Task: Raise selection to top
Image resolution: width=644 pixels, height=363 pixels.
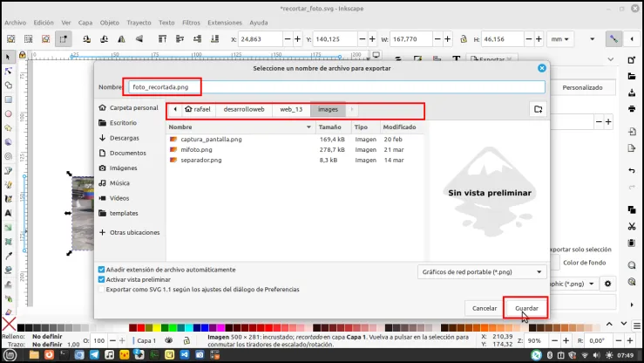Action: (x=163, y=39)
